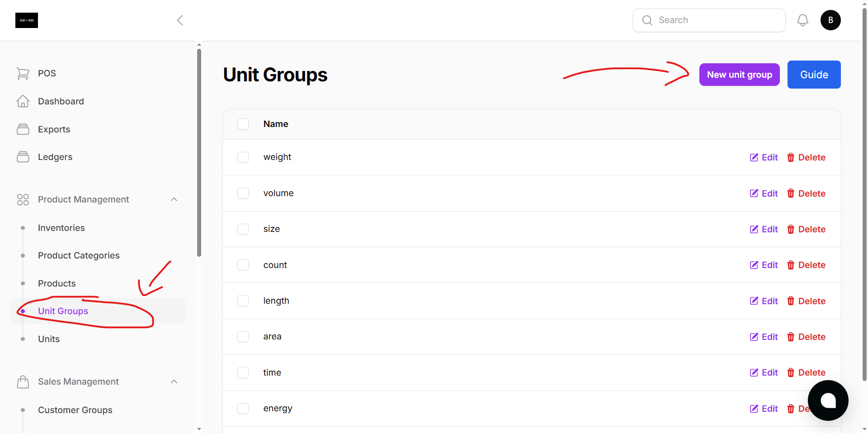Select Units in the sidebar
Image resolution: width=868 pixels, height=433 pixels.
49,339
